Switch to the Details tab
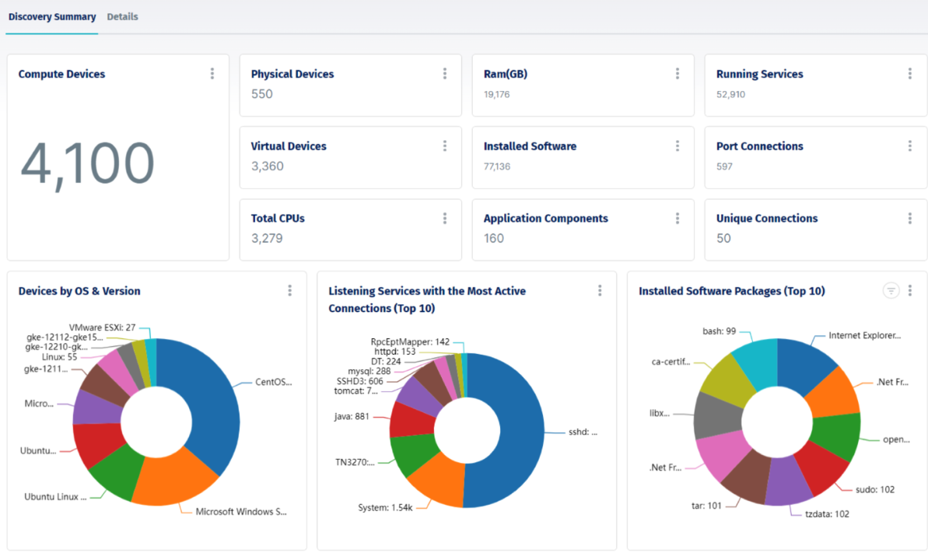Viewport: 928px width, 560px height. [122, 16]
